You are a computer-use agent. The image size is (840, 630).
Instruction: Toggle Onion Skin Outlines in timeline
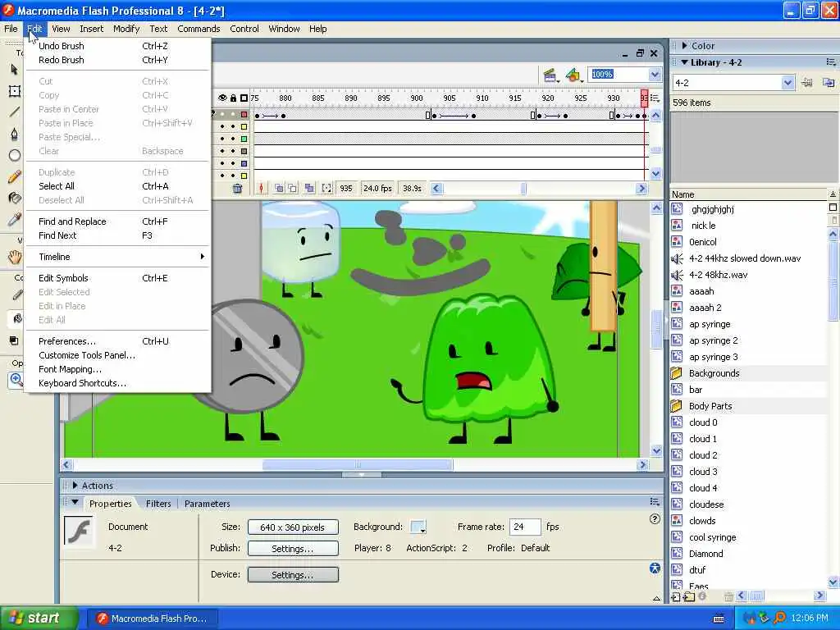[x=292, y=188]
